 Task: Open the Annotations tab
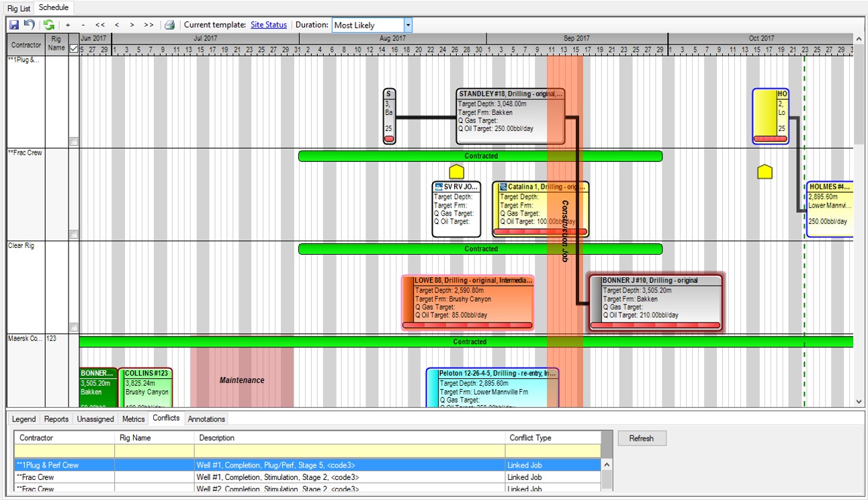coord(206,419)
